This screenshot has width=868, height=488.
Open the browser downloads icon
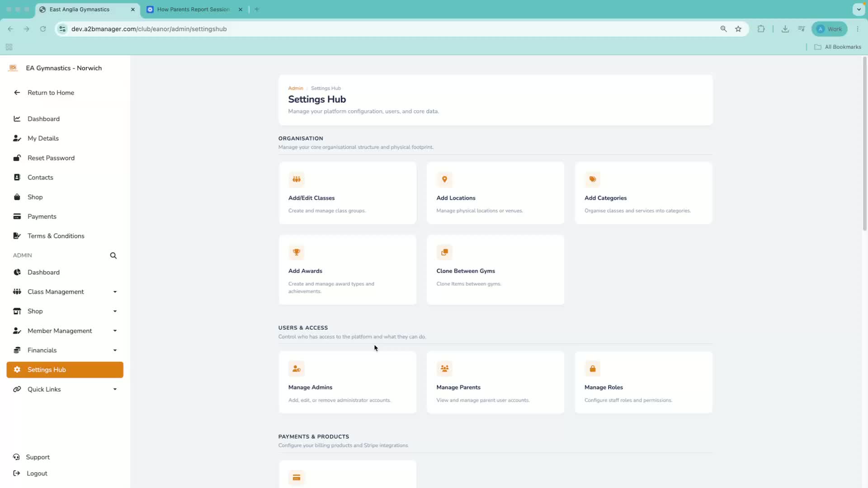click(785, 29)
